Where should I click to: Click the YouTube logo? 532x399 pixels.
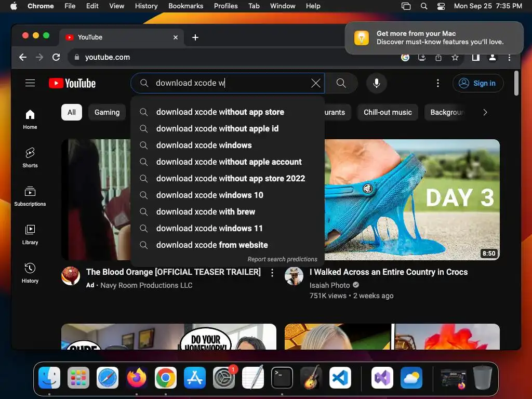(72, 83)
